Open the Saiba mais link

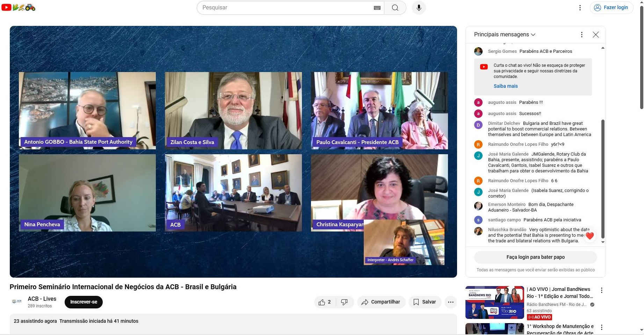[x=506, y=86]
